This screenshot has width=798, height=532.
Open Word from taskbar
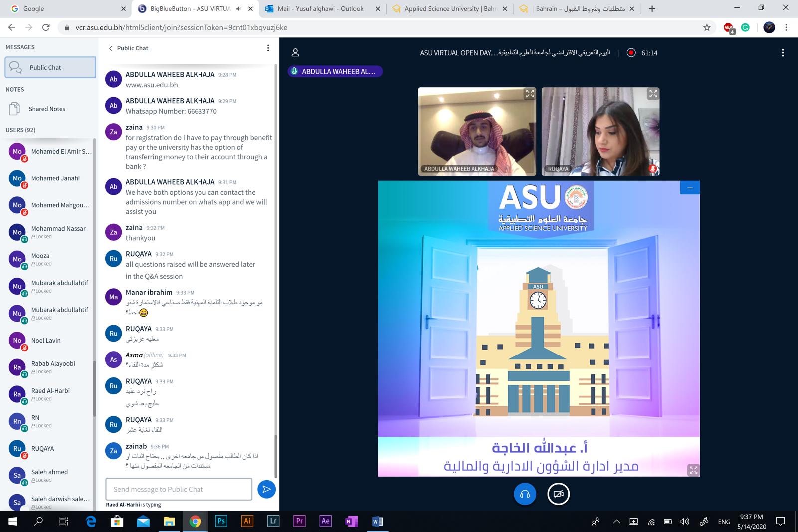[x=377, y=521]
